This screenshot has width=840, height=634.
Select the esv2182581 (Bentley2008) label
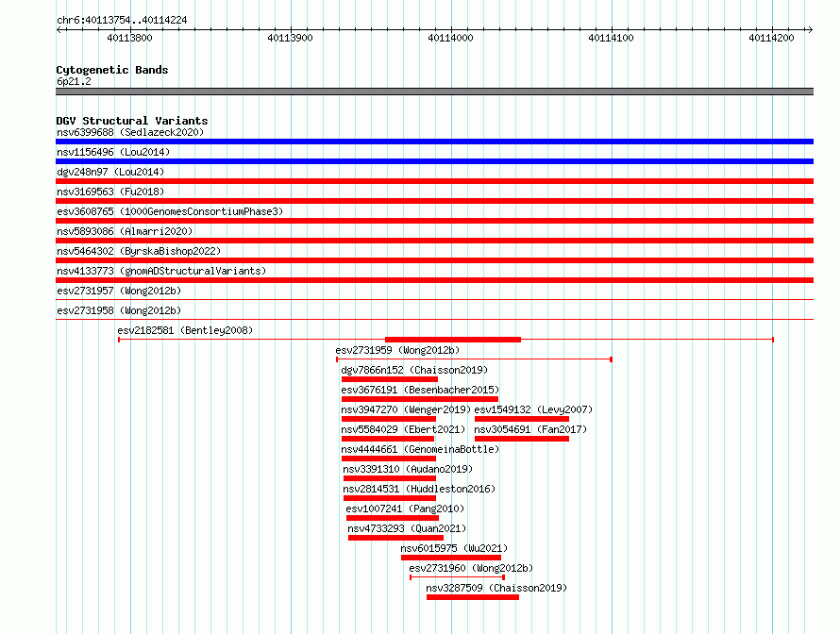[185, 330]
